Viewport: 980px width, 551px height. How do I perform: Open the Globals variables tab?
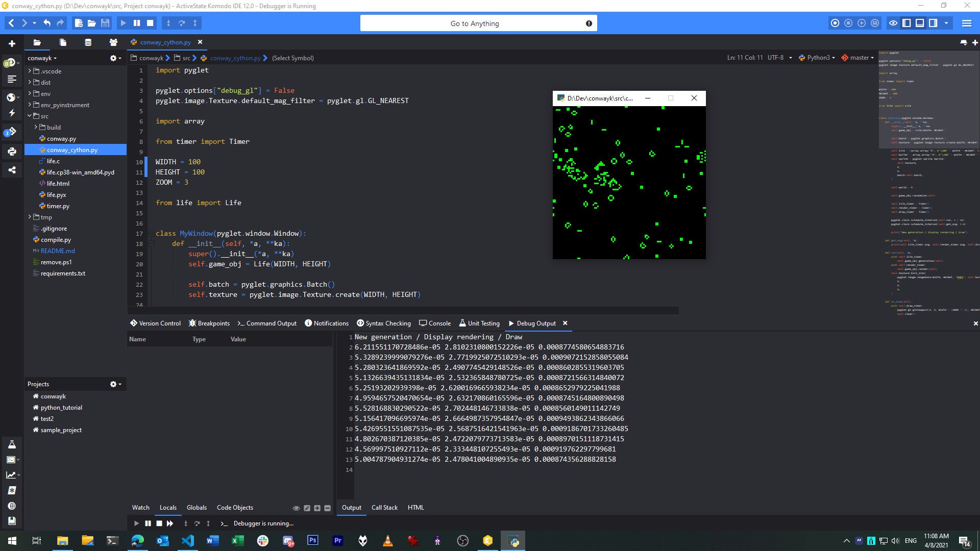[x=197, y=508]
